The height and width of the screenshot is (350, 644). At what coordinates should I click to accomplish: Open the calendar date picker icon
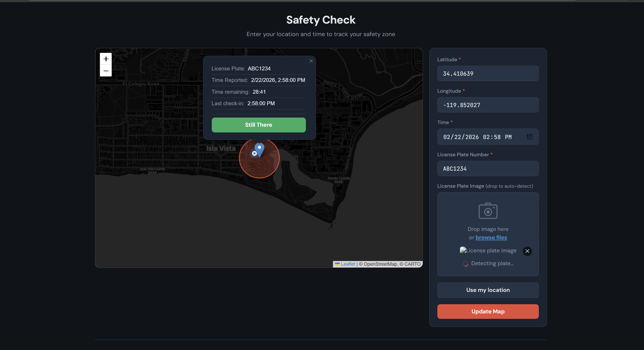[x=529, y=137]
